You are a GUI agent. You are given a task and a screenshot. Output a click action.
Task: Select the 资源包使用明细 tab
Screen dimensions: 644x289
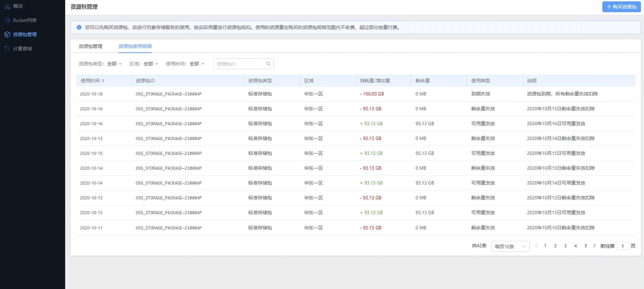pyautogui.click(x=135, y=46)
